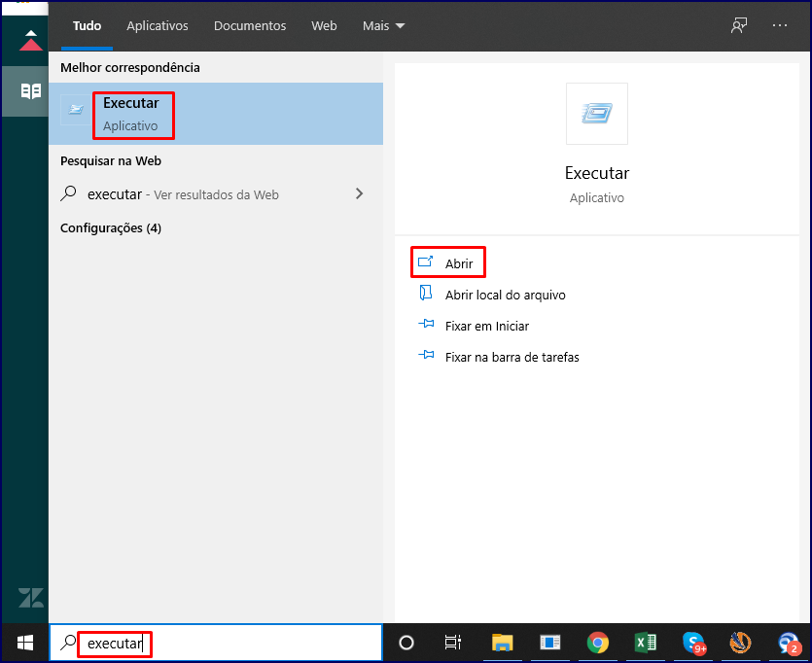This screenshot has height=663, width=812.
Task: Open the three-dots options menu
Action: [x=779, y=25]
